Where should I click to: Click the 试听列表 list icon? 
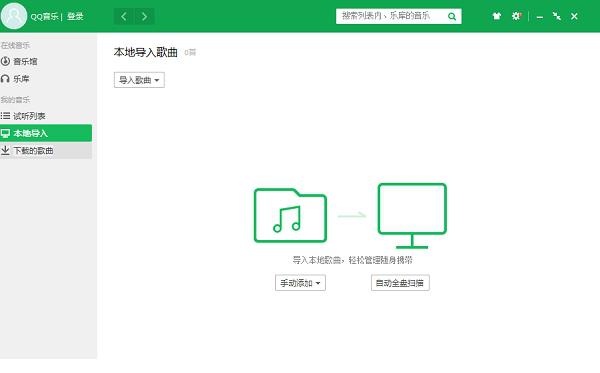(5, 116)
